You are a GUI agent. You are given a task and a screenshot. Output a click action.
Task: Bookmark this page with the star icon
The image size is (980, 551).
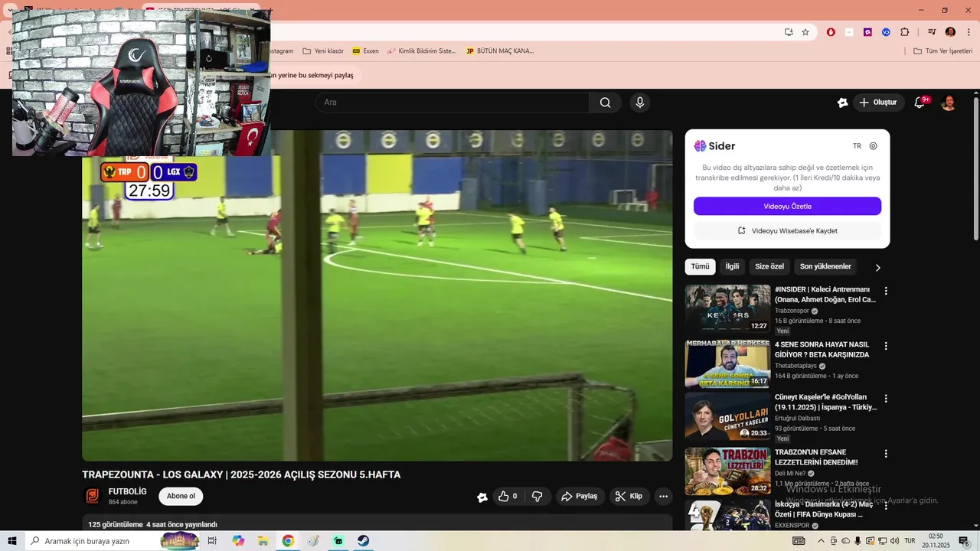805,32
